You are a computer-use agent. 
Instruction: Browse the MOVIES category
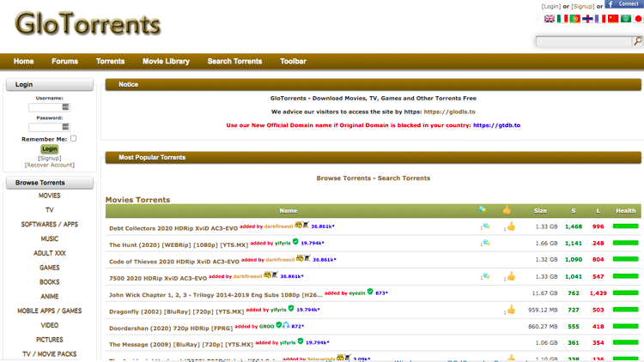(x=49, y=196)
